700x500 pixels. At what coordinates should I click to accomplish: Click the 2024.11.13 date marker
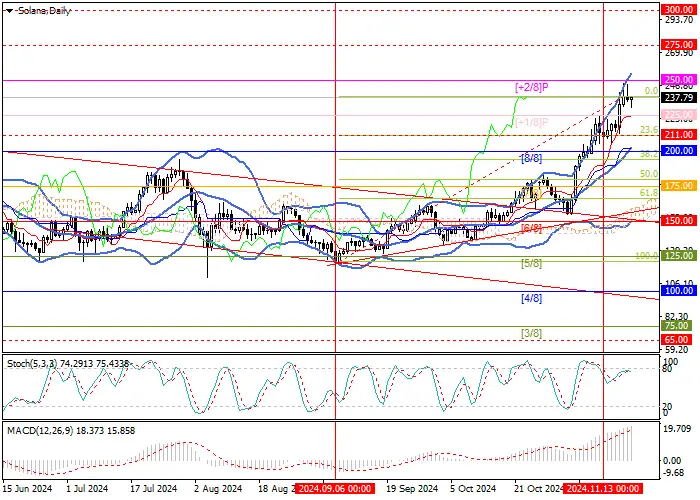coord(603,488)
